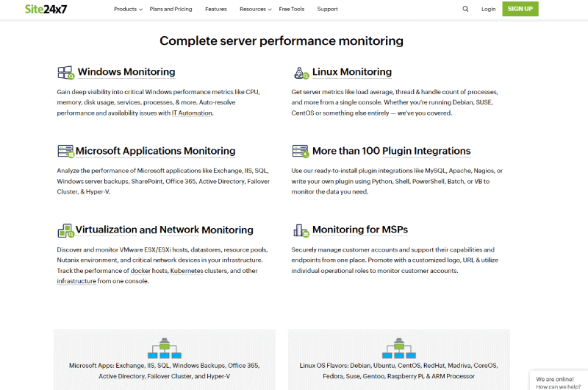Click the 'Gain deep visibility into critical Windows' paragraph
The image size is (588, 390).
(x=159, y=102)
